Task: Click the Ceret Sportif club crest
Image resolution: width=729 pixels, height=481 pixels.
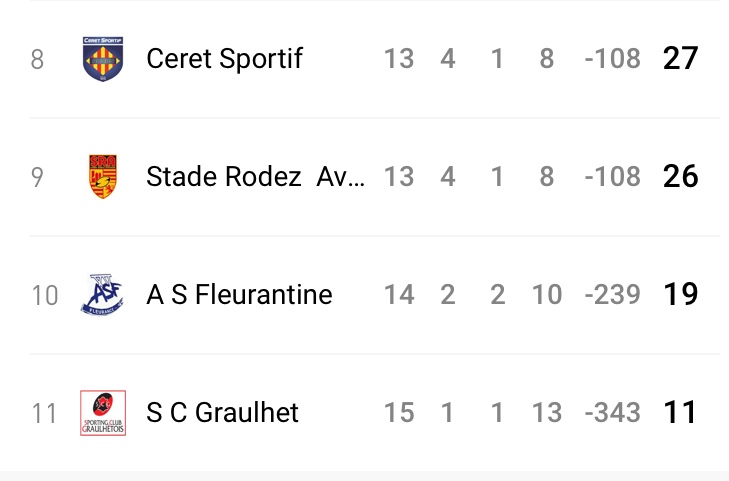Action: [x=103, y=58]
